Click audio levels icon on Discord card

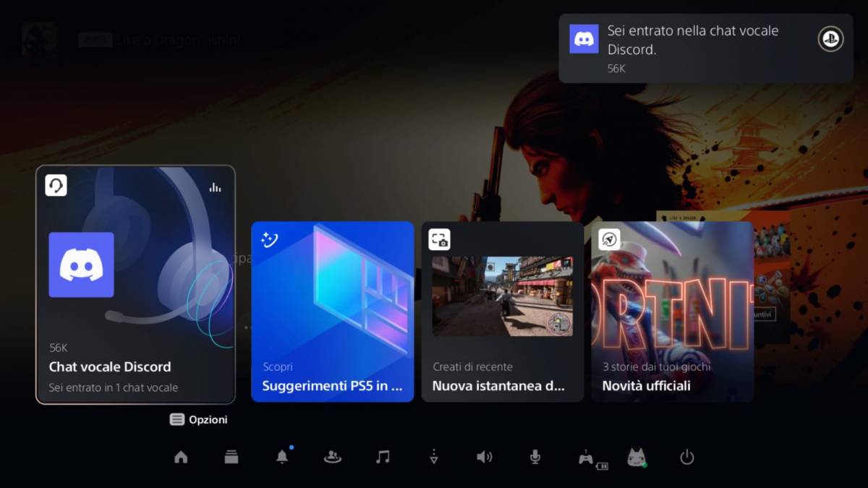coord(215,187)
